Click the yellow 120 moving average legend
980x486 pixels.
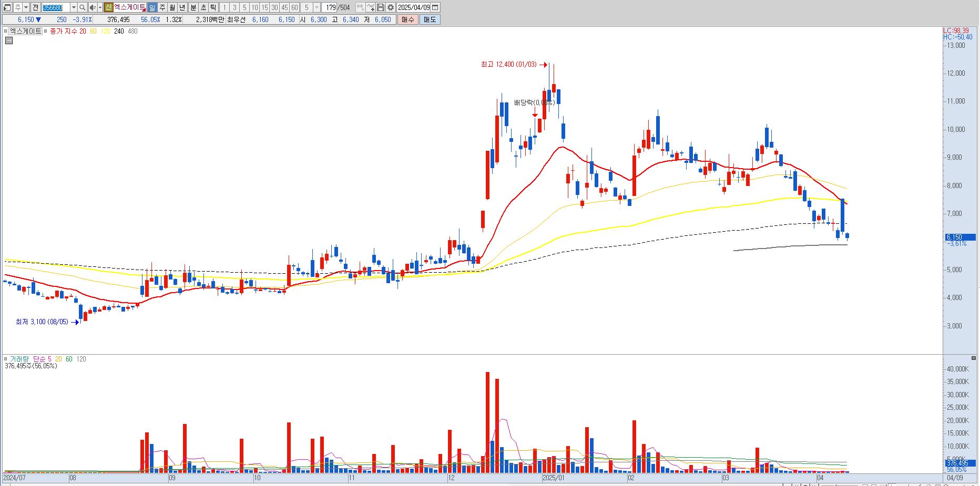(x=105, y=31)
